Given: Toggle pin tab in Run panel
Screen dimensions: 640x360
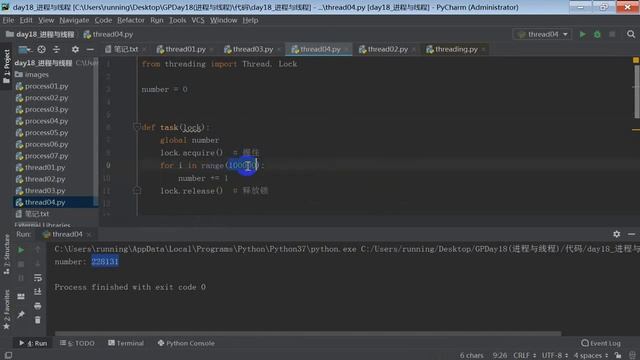Looking at the screenshot, I should [21, 314].
